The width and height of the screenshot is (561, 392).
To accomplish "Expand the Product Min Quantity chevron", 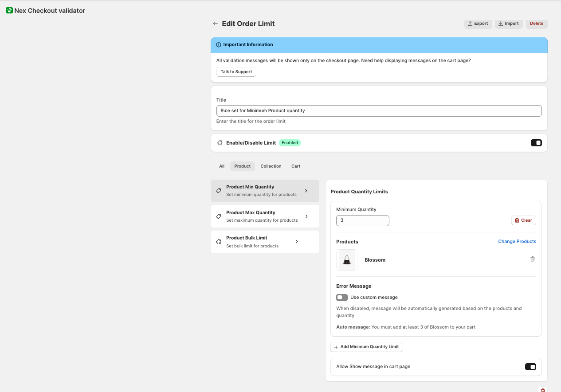I will pyautogui.click(x=306, y=191).
